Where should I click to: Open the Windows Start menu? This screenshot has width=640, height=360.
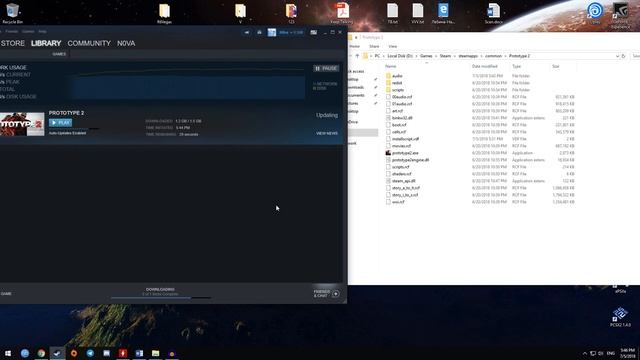pos(8,353)
